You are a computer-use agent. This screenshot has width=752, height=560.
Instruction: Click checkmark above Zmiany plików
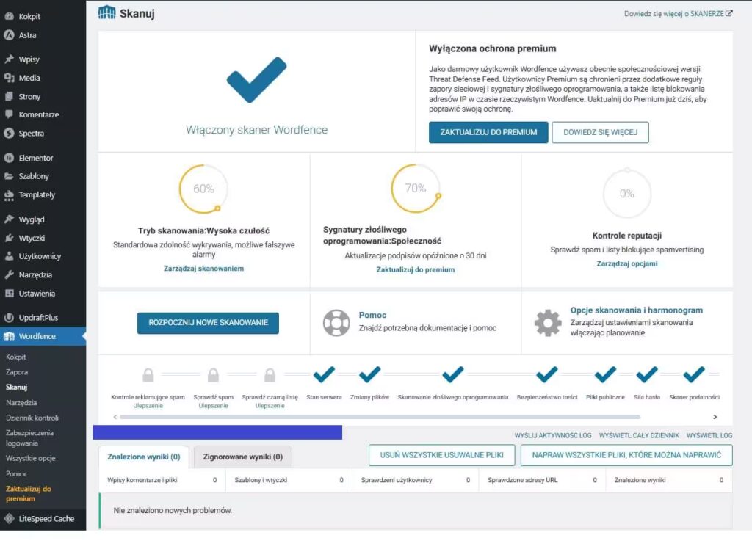click(x=370, y=374)
